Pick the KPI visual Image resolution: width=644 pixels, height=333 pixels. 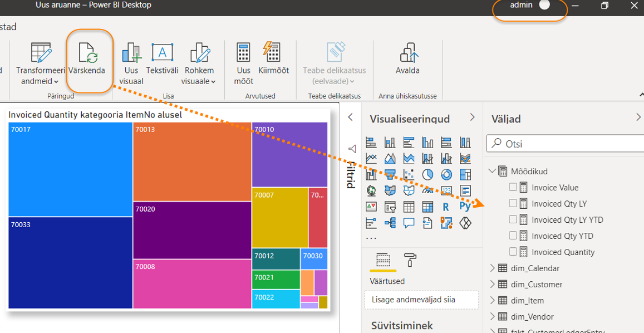tap(371, 207)
